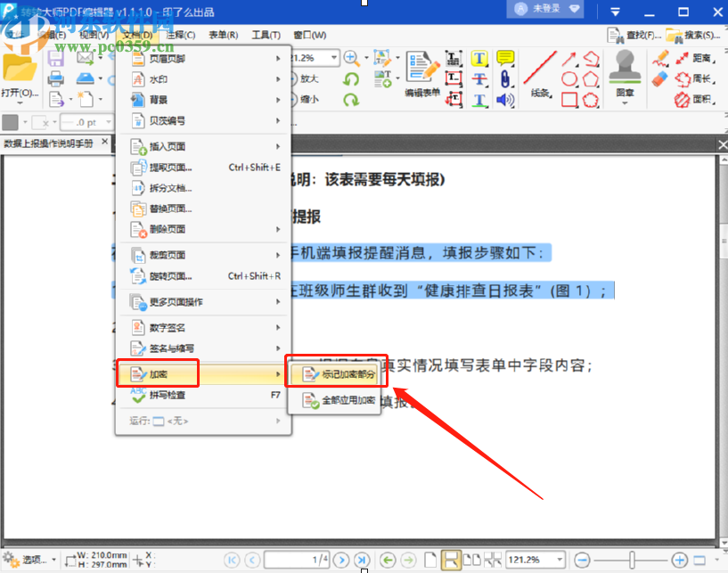Select the sound comment tool
This screenshot has width=728, height=573.
coord(505,98)
